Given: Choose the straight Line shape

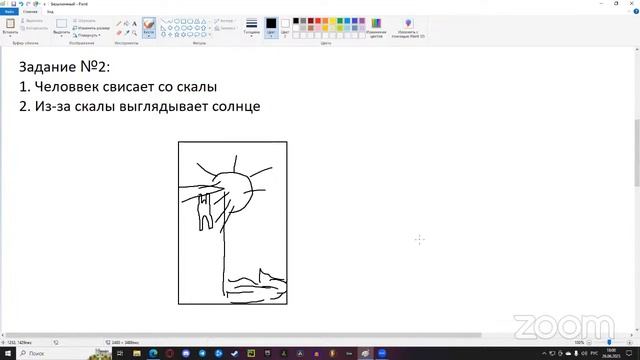Looking at the screenshot, I should click(x=163, y=21).
